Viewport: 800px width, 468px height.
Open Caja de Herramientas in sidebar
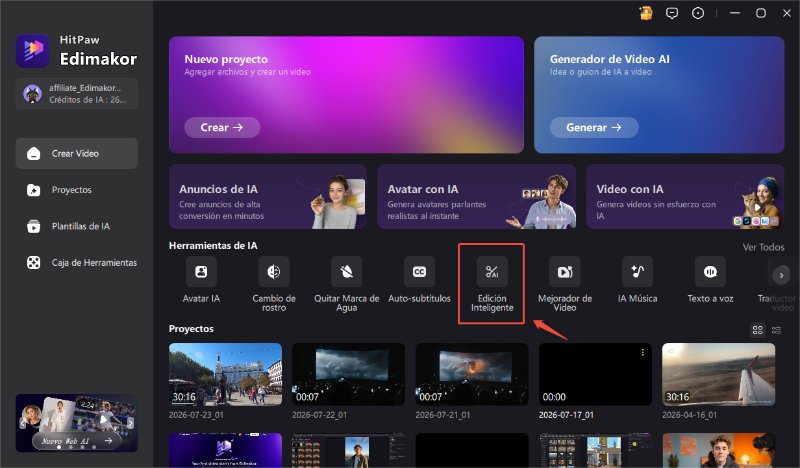point(77,263)
